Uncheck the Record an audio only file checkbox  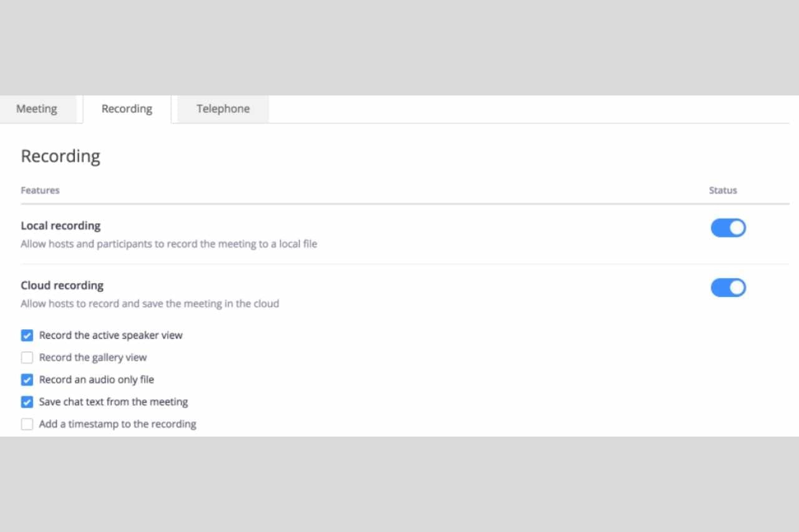27,380
